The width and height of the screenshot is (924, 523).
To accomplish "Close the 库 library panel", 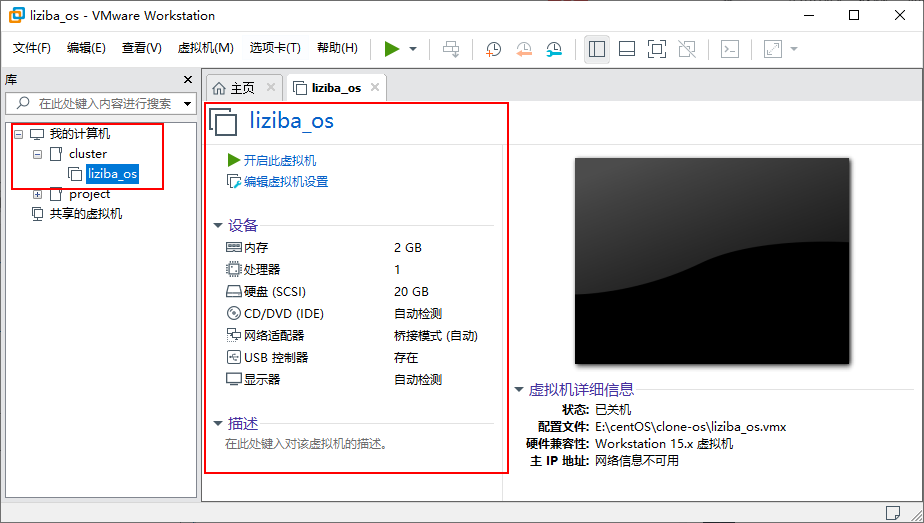I will pyautogui.click(x=188, y=80).
